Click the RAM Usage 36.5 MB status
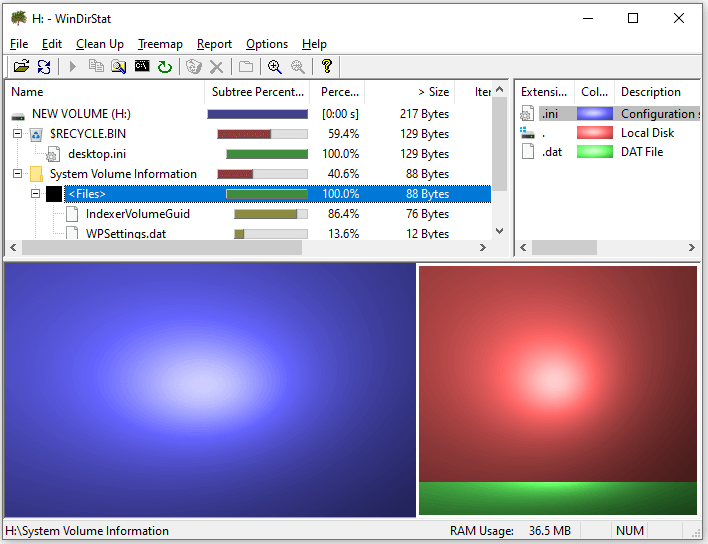This screenshot has width=708, height=544. (x=510, y=530)
